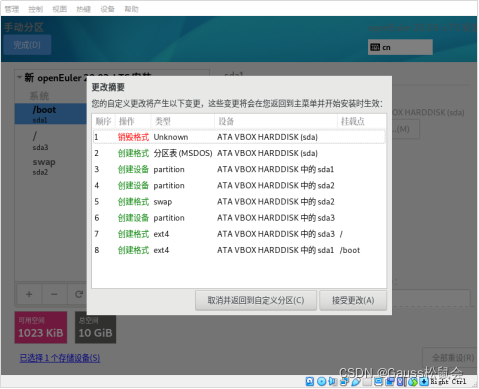Open the 视图 menu
Screen dimensions: 479x389
(60, 9)
